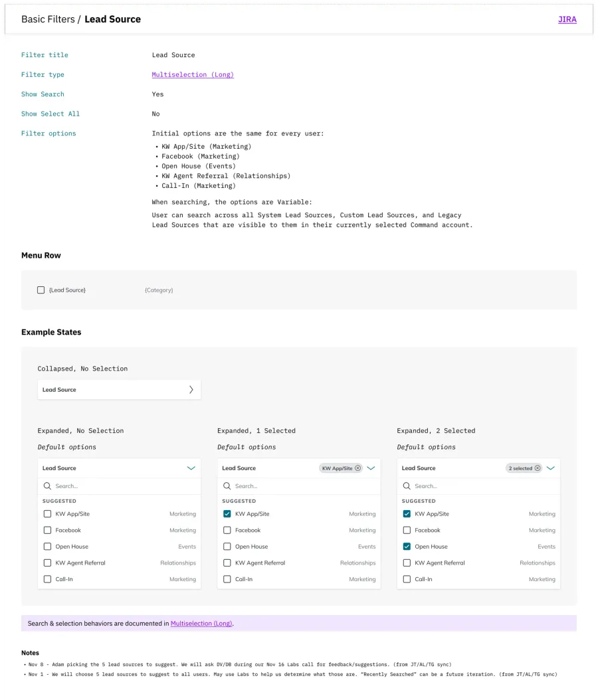Image resolution: width=598 pixels, height=700 pixels.
Task: Click Events label in 2 Selected panel
Action: click(547, 547)
